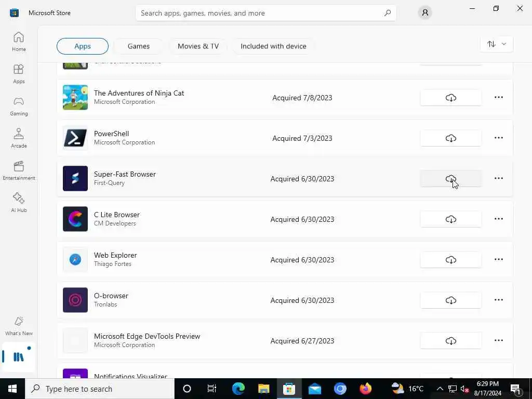532x399 pixels.
Task: Launch Microsoft Edge from taskbar
Action: point(238,389)
